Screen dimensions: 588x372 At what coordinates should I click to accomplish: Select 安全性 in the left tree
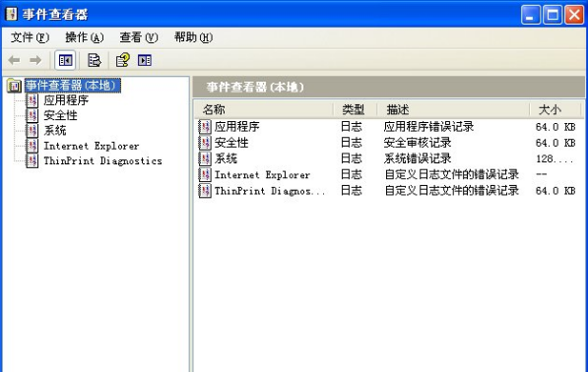click(60, 115)
